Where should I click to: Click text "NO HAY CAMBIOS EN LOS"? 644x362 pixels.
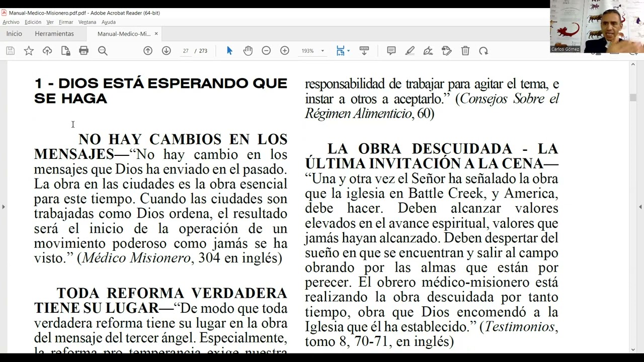(x=183, y=139)
